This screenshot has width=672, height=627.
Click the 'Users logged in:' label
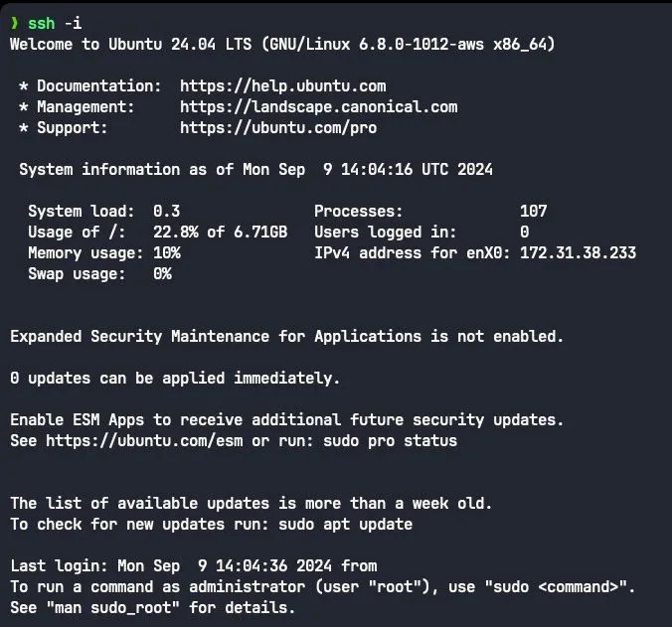(x=386, y=233)
